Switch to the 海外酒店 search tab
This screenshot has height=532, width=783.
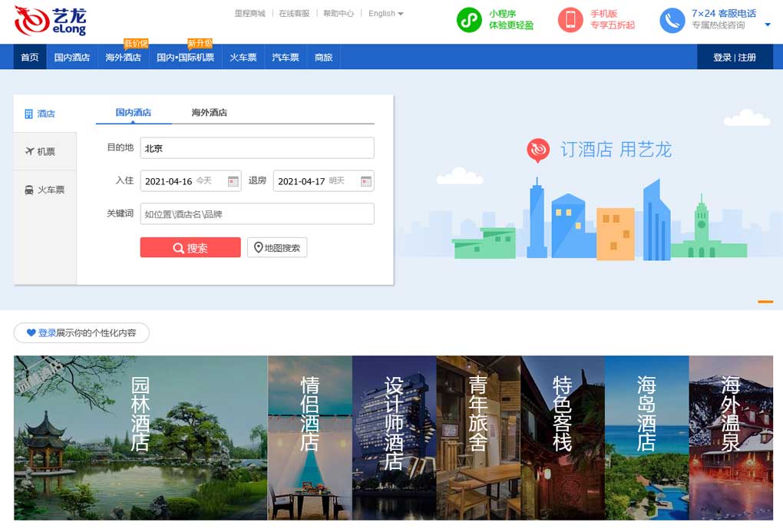[x=209, y=113]
